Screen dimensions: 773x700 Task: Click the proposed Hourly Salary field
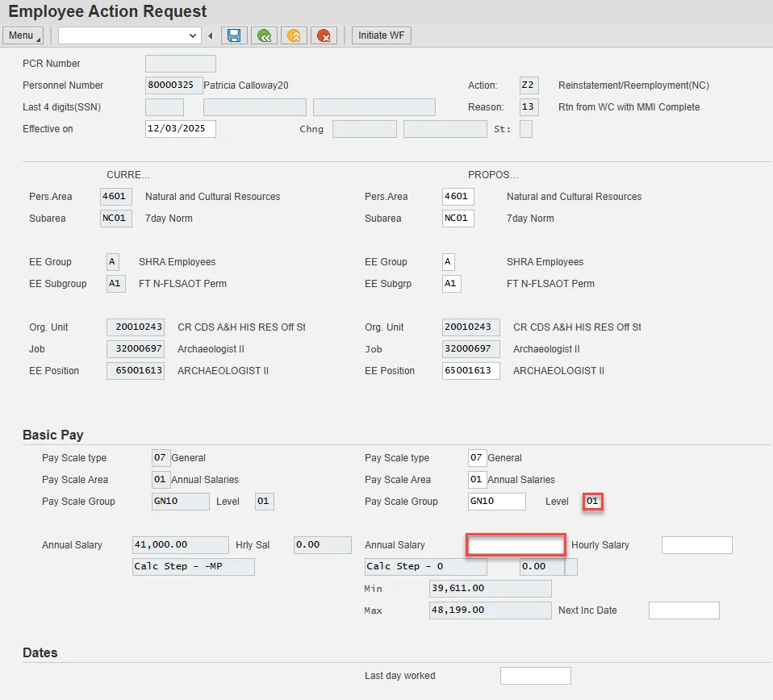[x=696, y=545]
